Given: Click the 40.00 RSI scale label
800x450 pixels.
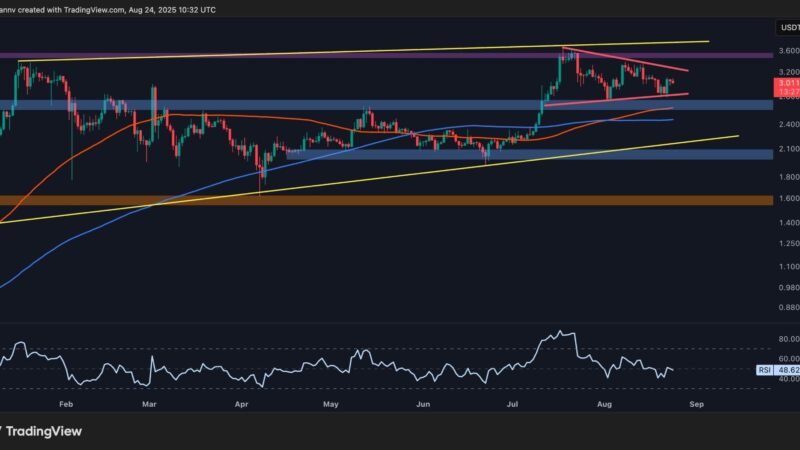Looking at the screenshot, I should [789, 379].
